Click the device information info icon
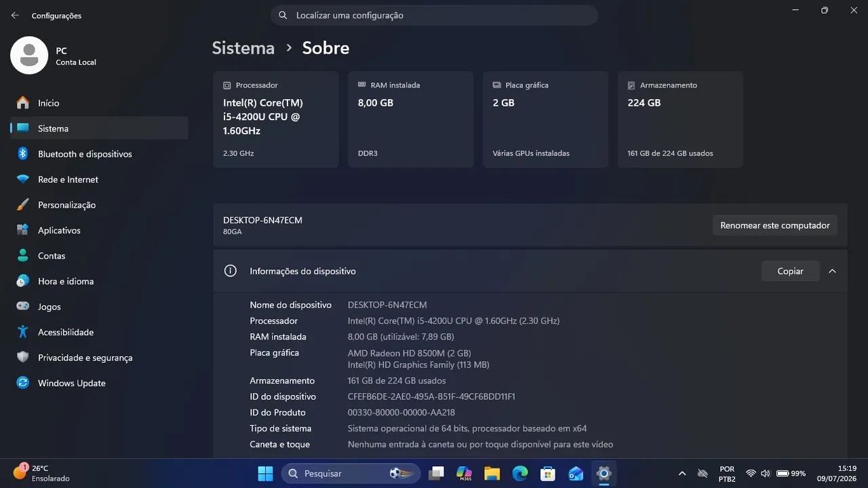This screenshot has width=868, height=488. tap(231, 271)
